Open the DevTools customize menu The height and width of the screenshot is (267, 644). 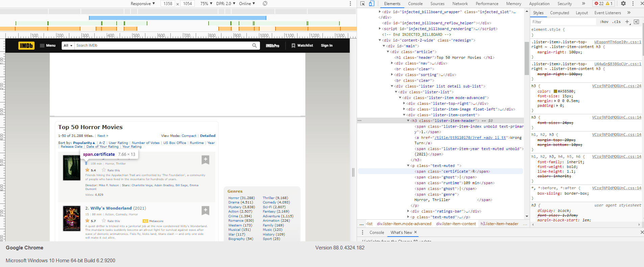click(633, 4)
